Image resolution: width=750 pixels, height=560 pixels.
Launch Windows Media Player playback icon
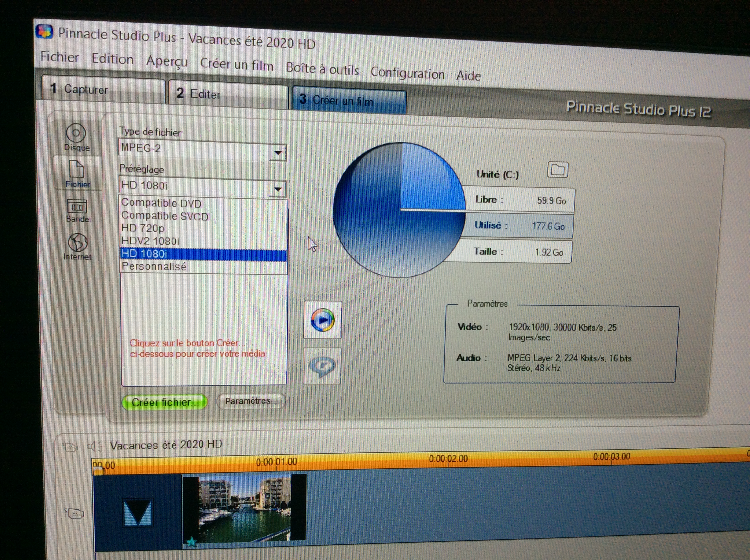322,319
